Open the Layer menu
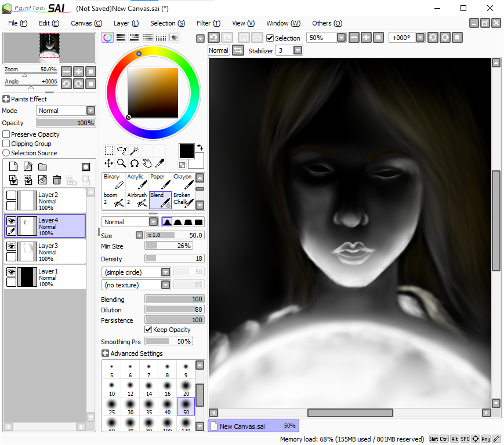This screenshot has height=445, width=504. (x=126, y=23)
